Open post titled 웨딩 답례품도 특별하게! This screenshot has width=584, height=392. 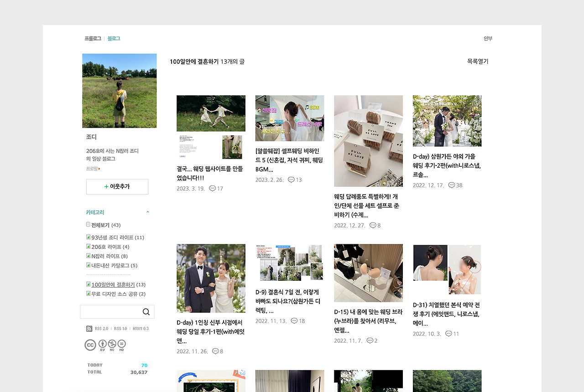click(367, 206)
